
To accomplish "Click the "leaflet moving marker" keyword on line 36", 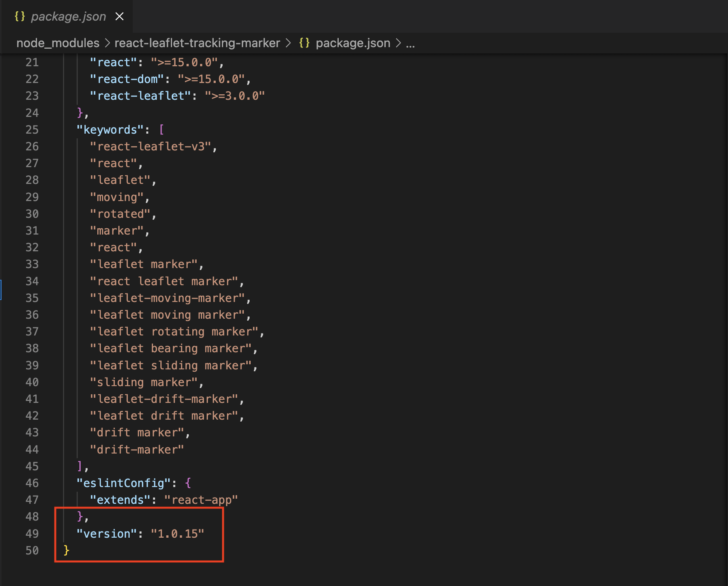I will (167, 315).
